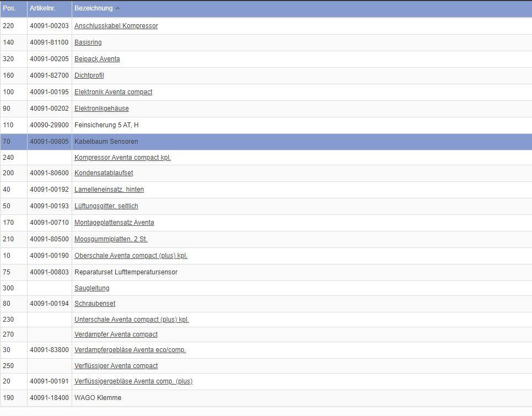Open Verdampfergebläse Aventa eco/comp. link

[x=130, y=350]
